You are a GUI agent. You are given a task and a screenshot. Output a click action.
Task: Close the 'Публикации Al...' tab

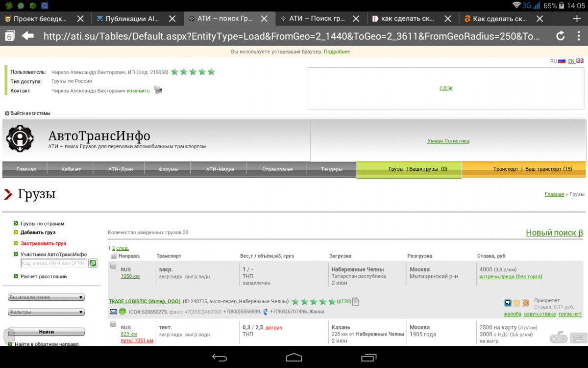pyautogui.click(x=172, y=19)
